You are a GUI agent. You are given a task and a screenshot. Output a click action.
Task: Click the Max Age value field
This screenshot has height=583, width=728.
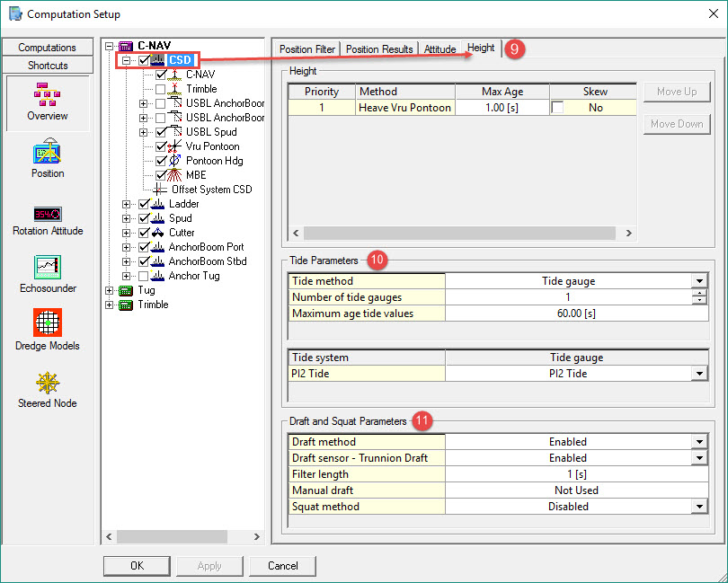click(502, 108)
